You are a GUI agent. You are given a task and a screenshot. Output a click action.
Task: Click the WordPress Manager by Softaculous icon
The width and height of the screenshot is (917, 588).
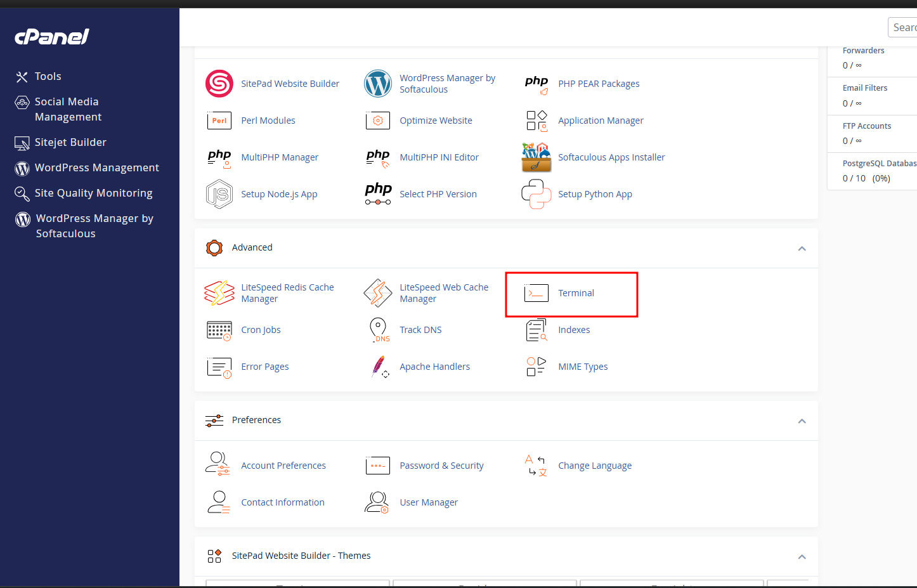[x=378, y=84]
